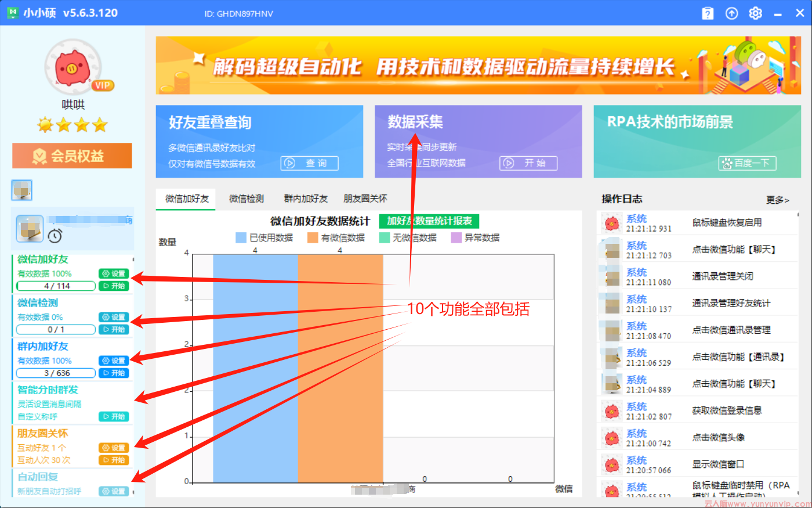Open the 加好友数量统计报表 report button
The width and height of the screenshot is (812, 508).
[429, 221]
